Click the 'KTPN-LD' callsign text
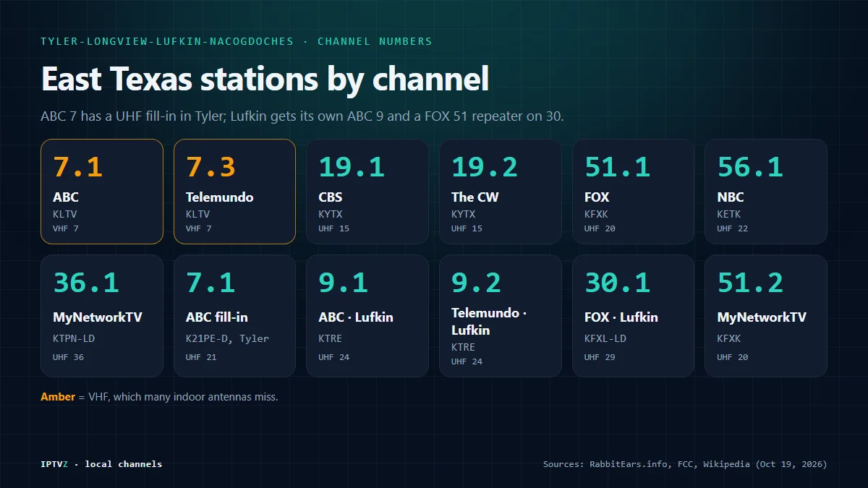 (x=74, y=338)
